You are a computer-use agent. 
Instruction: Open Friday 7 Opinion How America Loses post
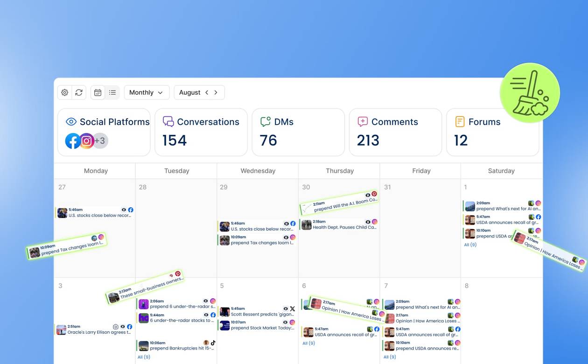[x=422, y=318]
